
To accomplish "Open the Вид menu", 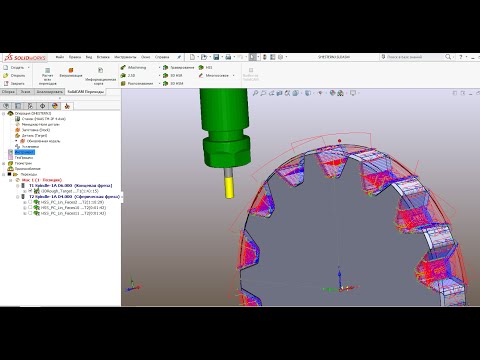I will [89, 57].
